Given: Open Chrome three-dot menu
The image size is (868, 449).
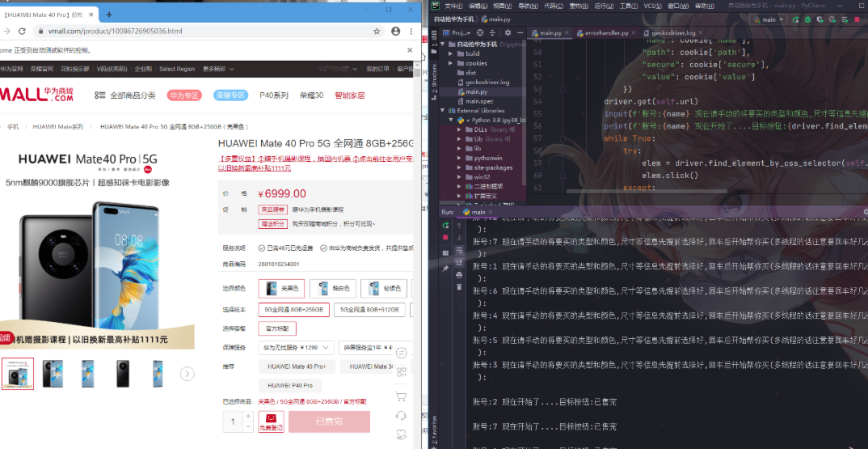Looking at the screenshot, I should [411, 31].
